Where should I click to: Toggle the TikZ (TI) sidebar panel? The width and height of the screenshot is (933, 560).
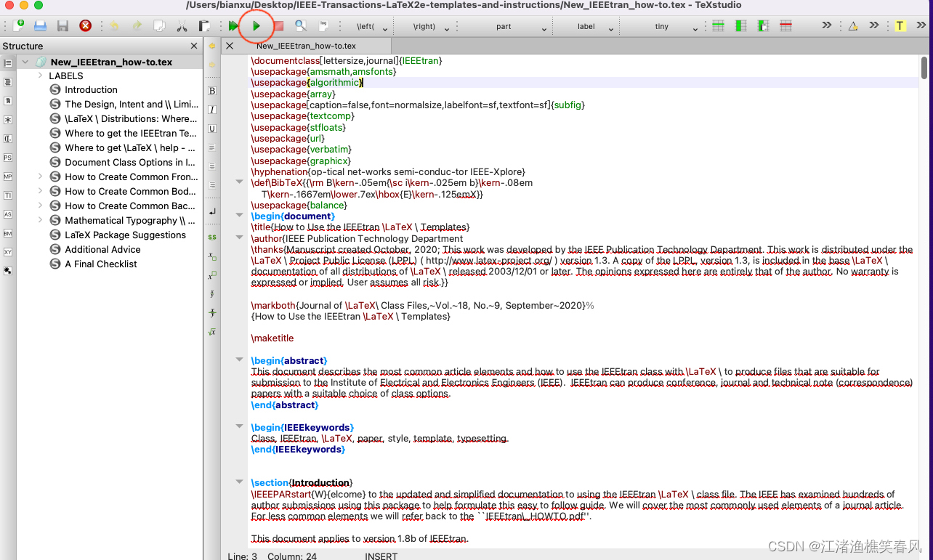click(x=8, y=195)
